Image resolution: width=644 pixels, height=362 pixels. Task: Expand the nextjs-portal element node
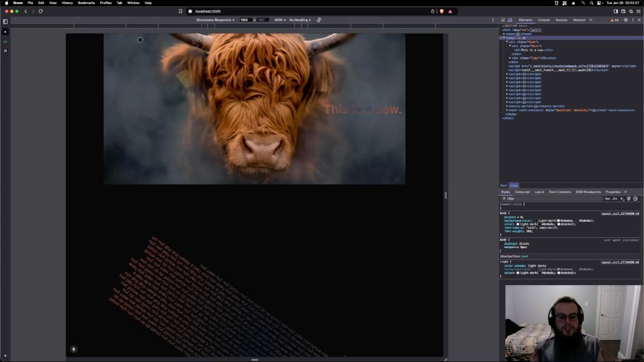(507, 106)
